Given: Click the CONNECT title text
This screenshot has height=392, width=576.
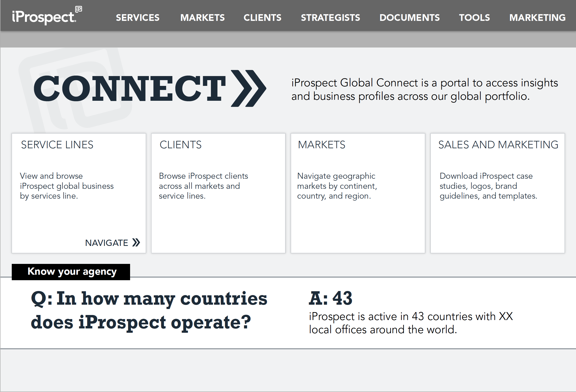Looking at the screenshot, I should [x=129, y=89].
